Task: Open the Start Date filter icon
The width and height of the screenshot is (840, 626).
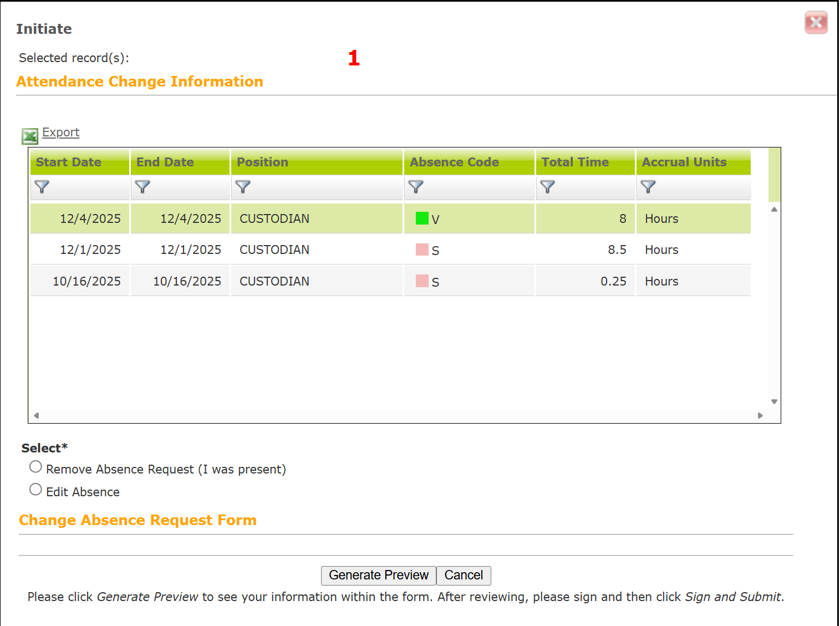Action: click(x=42, y=187)
